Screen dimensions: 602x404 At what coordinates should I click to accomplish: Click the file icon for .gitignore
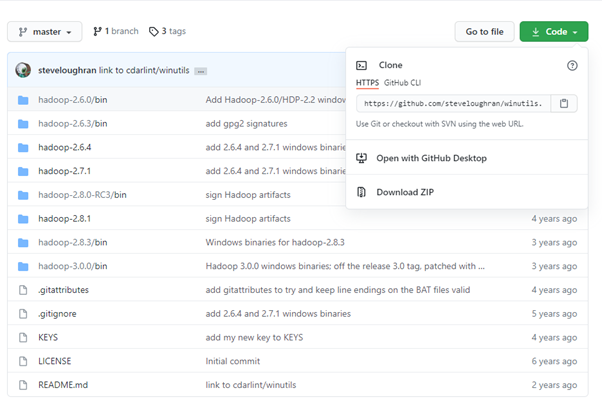click(23, 314)
